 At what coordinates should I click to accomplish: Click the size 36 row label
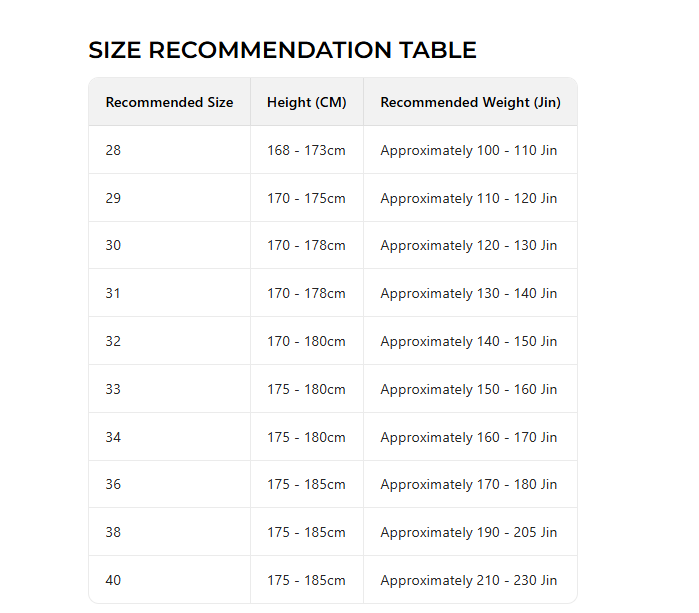click(113, 484)
